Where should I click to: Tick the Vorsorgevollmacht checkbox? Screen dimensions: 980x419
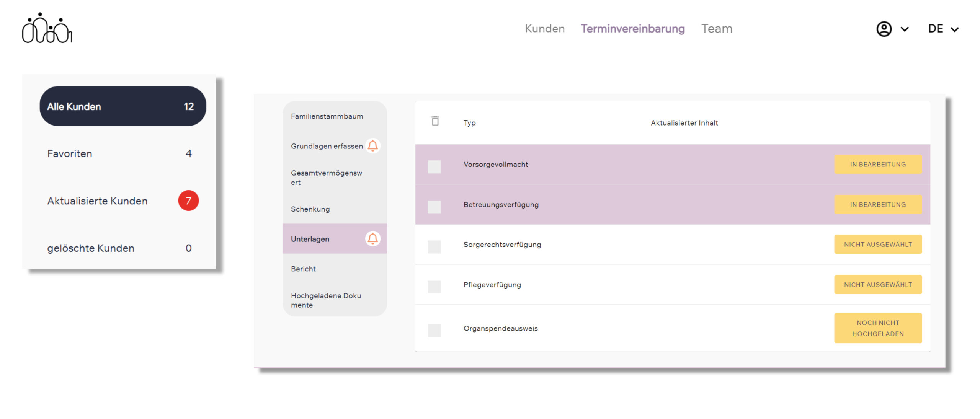(434, 166)
